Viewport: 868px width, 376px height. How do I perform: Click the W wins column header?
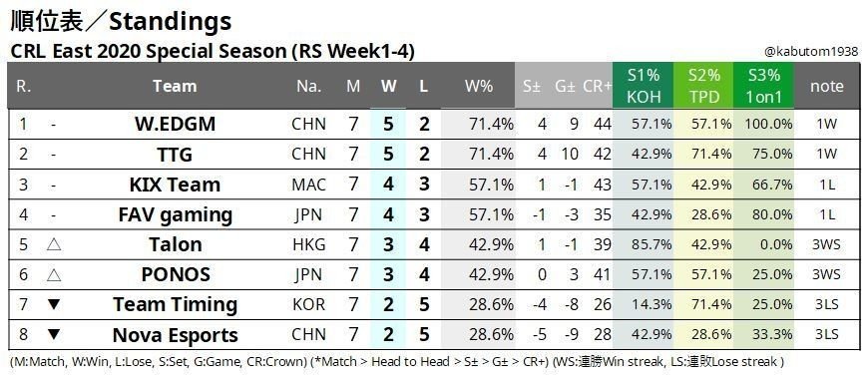[x=388, y=86]
